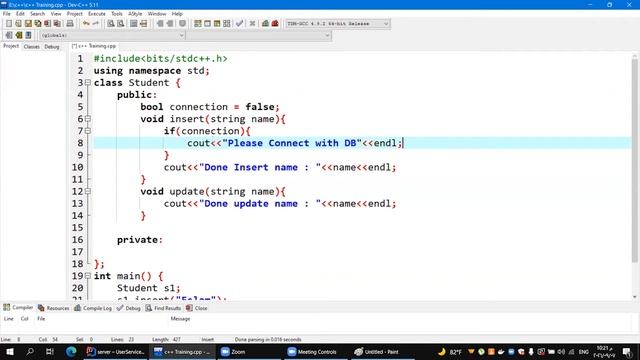Switch to the Debug sidebar tab
This screenshot has height=360, width=640.
tap(52, 47)
